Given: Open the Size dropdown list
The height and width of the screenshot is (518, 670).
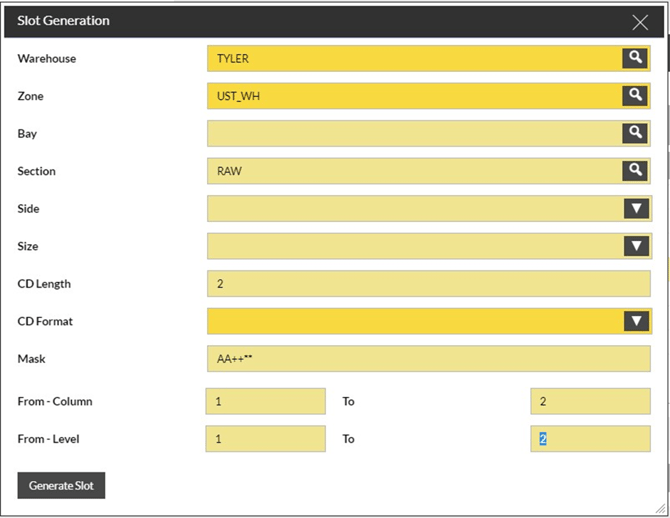Looking at the screenshot, I should click(636, 246).
